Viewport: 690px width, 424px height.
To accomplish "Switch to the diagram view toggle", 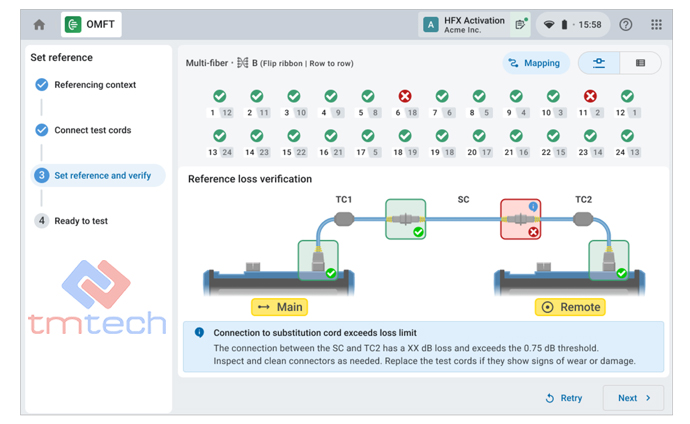I will tap(598, 63).
